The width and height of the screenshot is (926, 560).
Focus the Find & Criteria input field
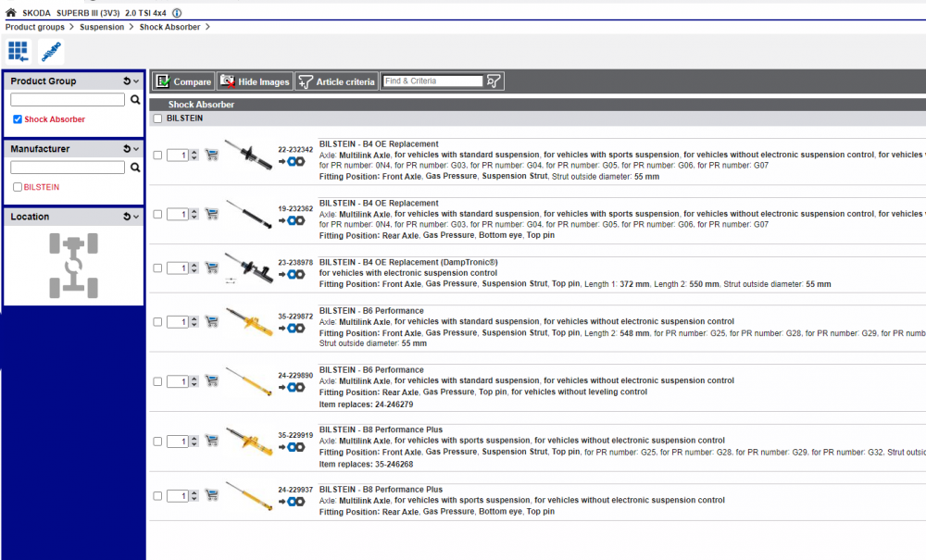[432, 81]
